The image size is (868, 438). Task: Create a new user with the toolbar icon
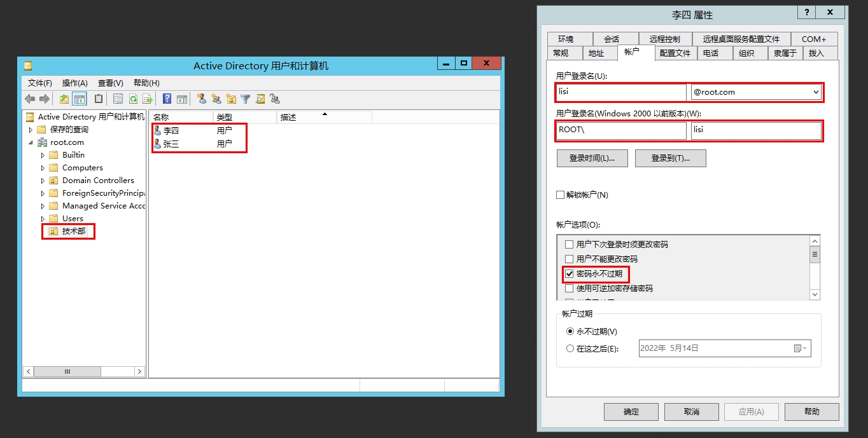point(202,99)
